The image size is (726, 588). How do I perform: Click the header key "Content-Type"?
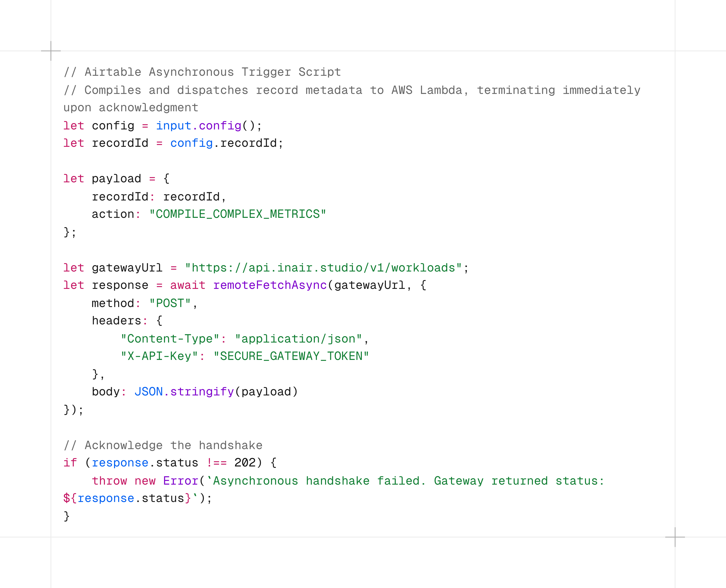tap(170, 339)
